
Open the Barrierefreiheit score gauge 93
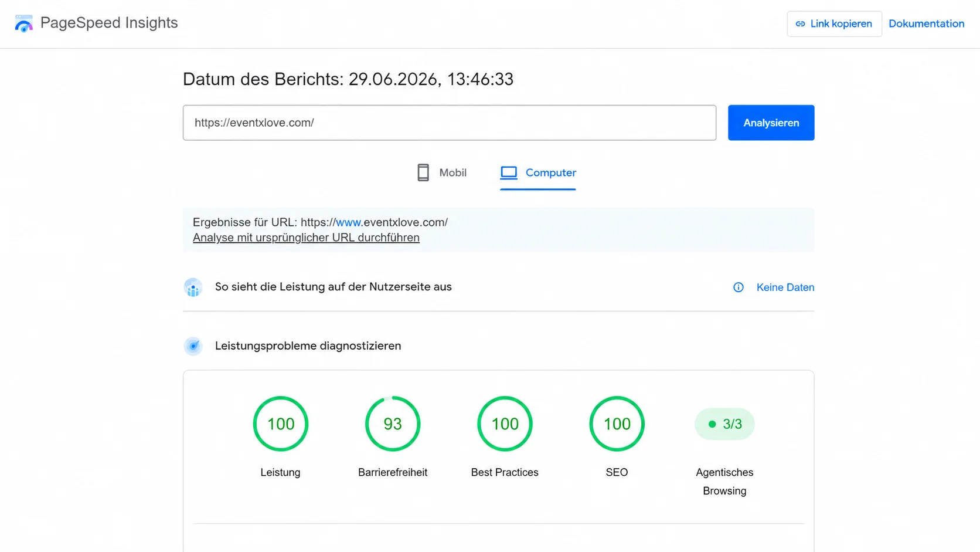coord(393,424)
